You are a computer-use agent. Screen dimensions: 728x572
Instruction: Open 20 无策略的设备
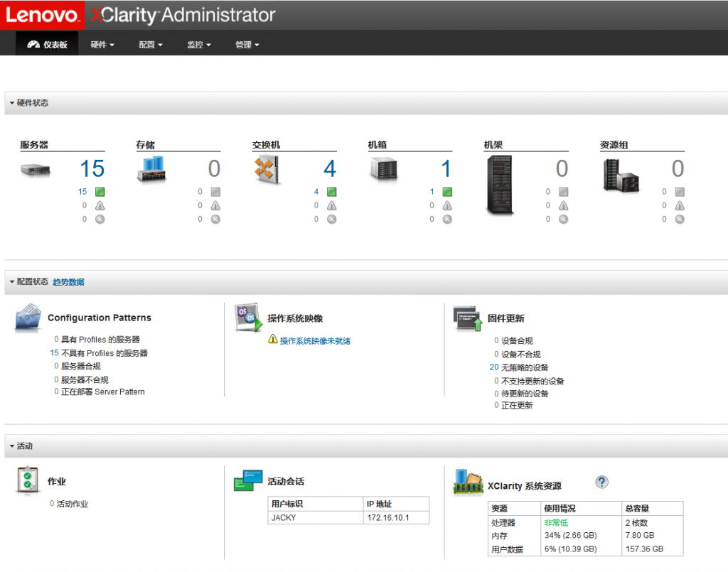pyautogui.click(x=519, y=367)
